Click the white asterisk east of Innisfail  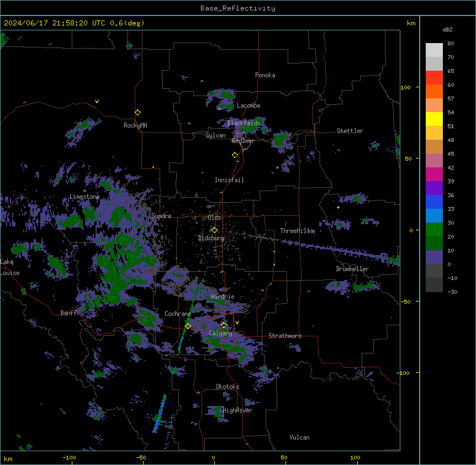point(277,167)
